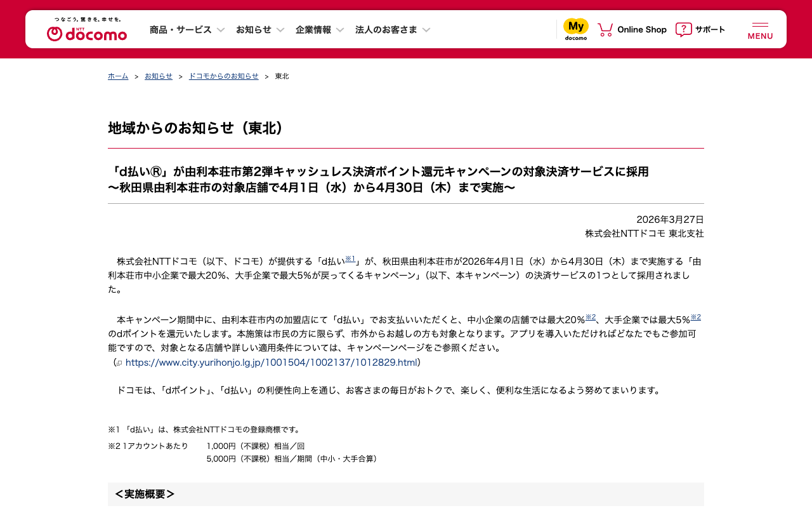Screen dimensions: 812x508
Task: Open the yurihonjo.lg.jp campaign page URL
Action: click(x=272, y=363)
